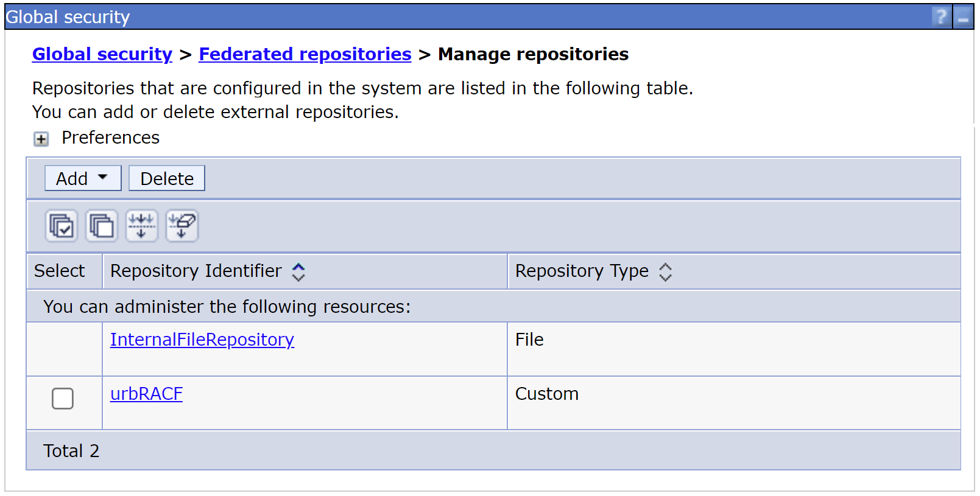Screen dimensions: 980x496
Task: Click the Delete button
Action: [x=166, y=178]
